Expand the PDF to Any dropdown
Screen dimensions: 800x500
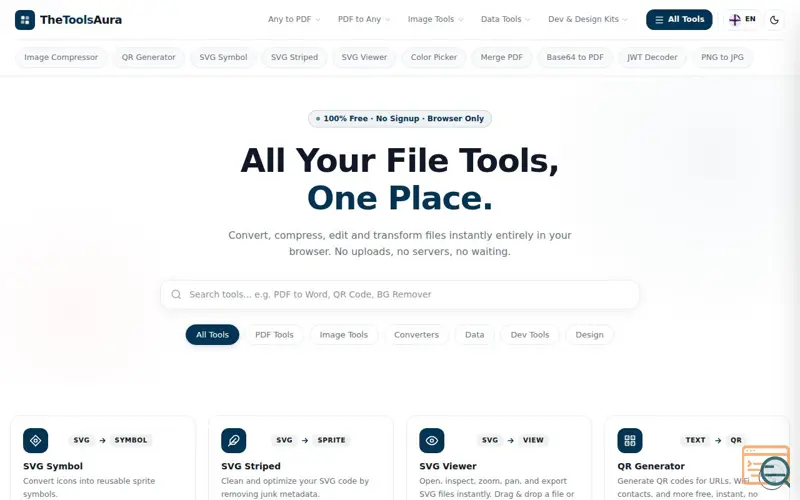click(x=364, y=19)
